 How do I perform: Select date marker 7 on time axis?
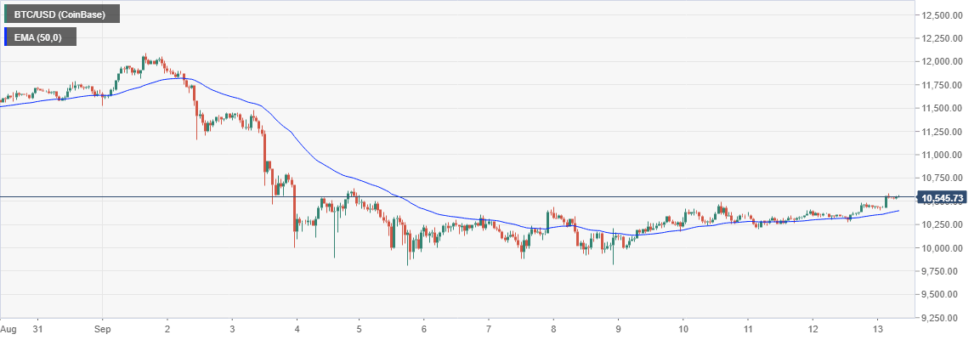point(489,328)
